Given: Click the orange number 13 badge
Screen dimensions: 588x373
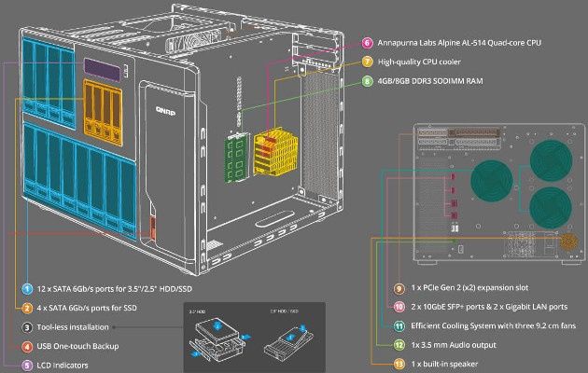Looking at the screenshot, I should pyautogui.click(x=399, y=364).
